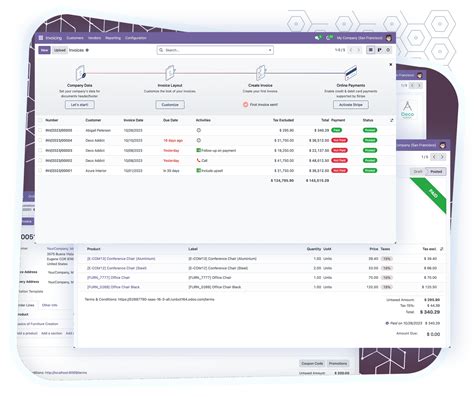Viewport: 474px width, 397px height.
Task: Sort by the Due Date column header
Action: [170, 120]
